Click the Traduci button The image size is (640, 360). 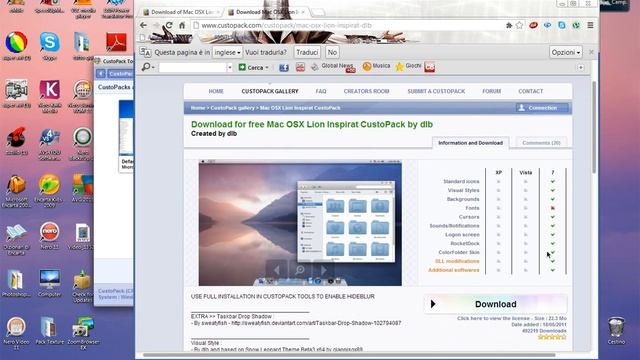tap(307, 52)
